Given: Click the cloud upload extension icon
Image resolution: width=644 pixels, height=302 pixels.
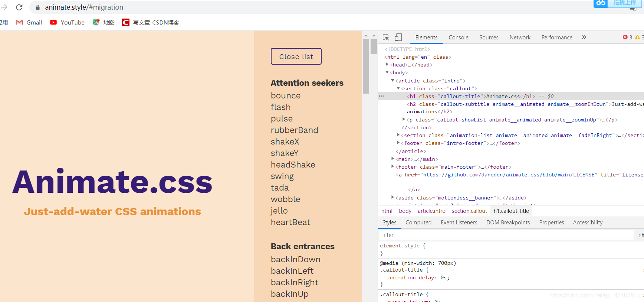Looking at the screenshot, I should point(601,3).
